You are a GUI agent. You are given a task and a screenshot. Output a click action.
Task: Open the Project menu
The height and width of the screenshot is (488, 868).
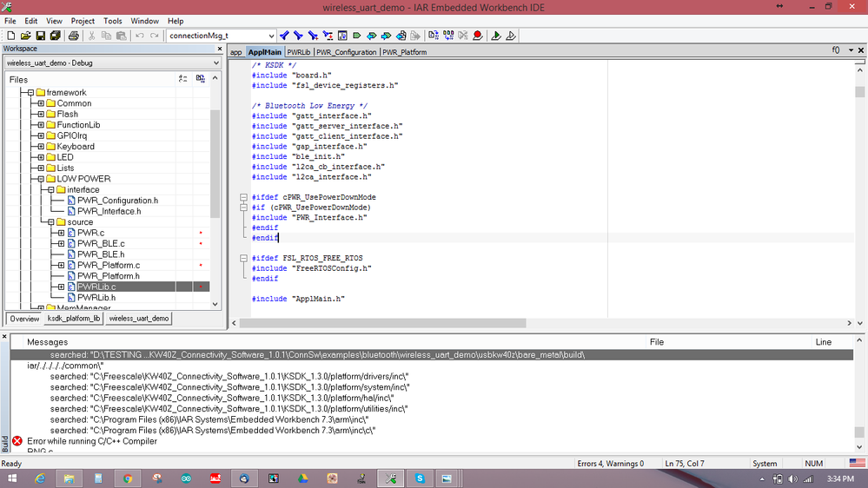[83, 21]
